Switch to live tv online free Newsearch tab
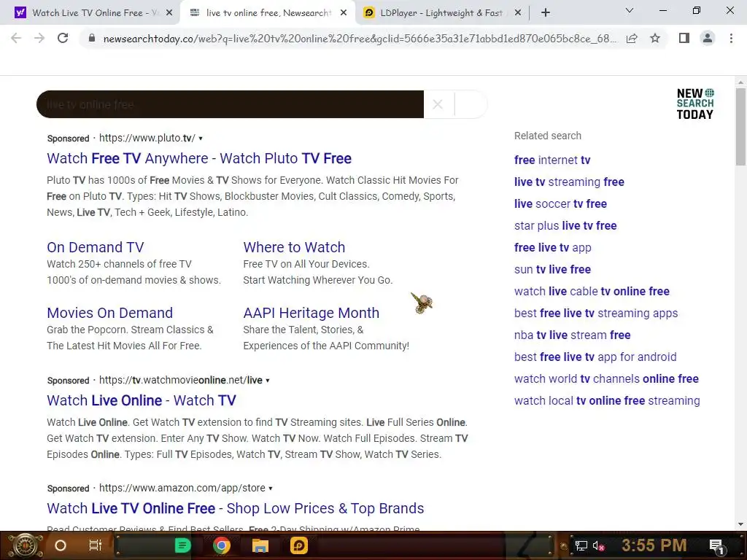Image resolution: width=747 pixels, height=560 pixels. [268, 13]
